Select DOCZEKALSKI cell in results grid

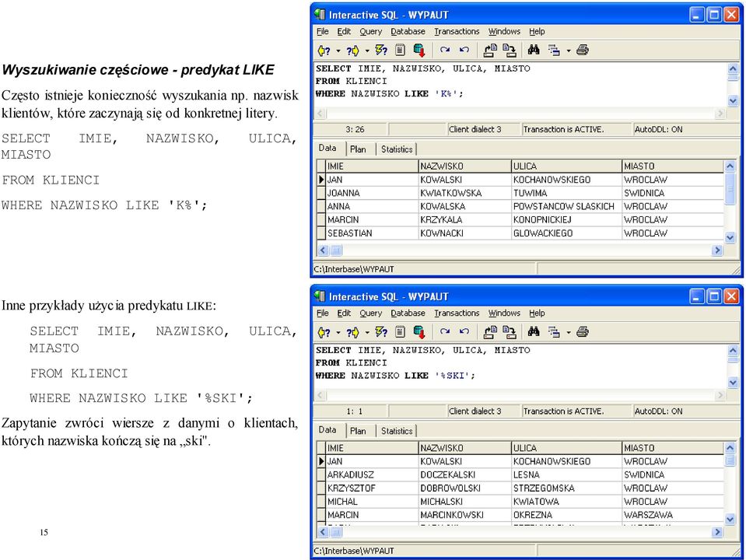click(x=465, y=475)
